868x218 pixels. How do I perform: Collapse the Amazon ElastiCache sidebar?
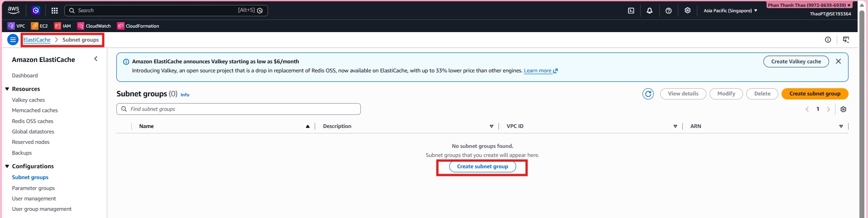point(96,59)
